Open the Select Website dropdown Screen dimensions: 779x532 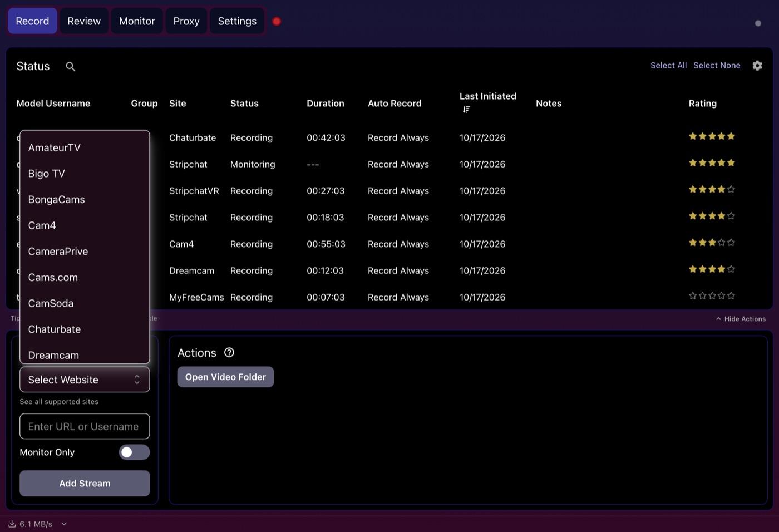pos(85,380)
